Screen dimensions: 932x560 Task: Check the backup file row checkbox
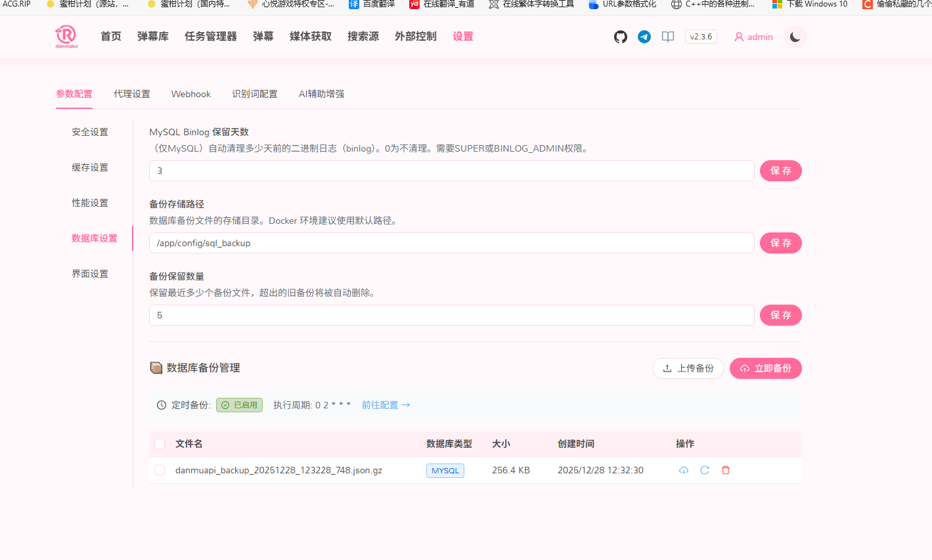click(160, 470)
